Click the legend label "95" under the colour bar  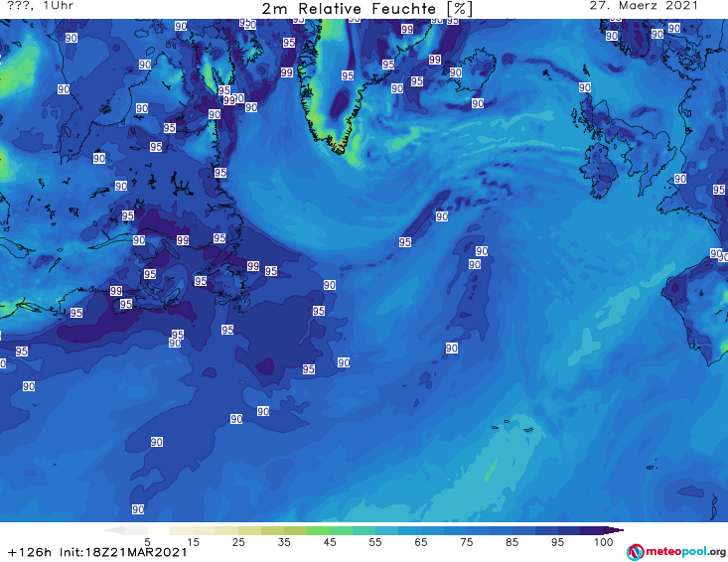coord(557,541)
